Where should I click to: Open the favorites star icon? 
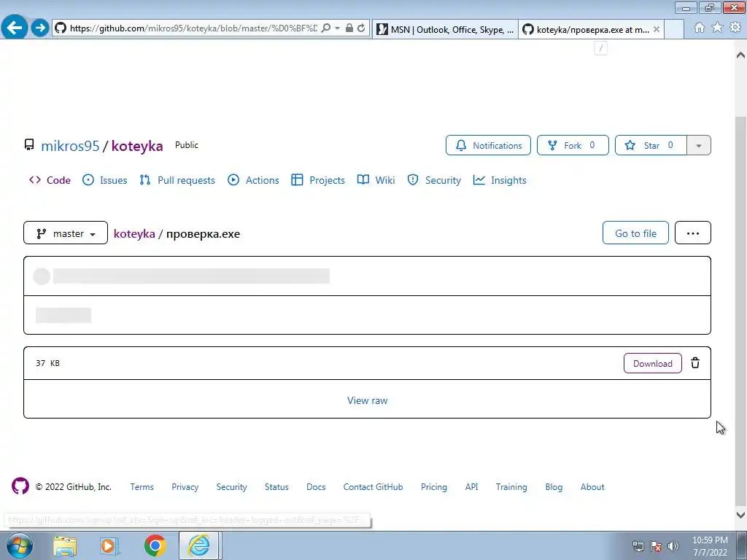coord(717,28)
